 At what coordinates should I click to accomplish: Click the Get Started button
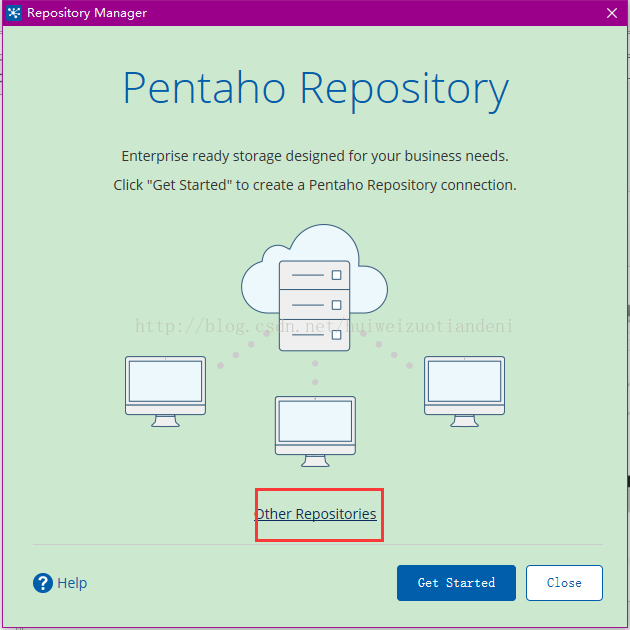[x=456, y=583]
